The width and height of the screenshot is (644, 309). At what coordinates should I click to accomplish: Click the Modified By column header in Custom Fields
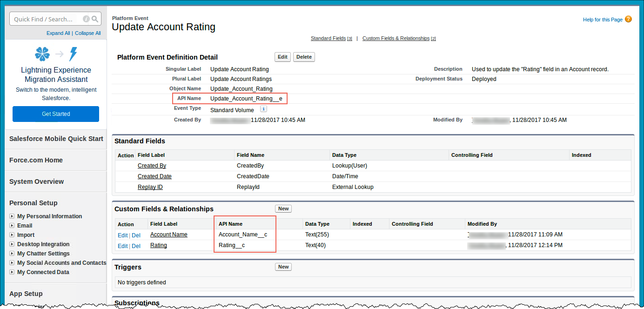point(482,224)
